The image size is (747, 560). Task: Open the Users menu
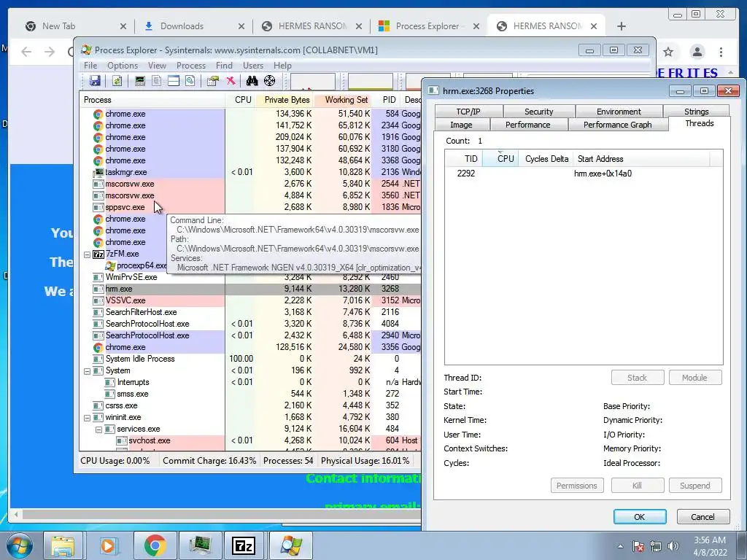[x=253, y=66]
